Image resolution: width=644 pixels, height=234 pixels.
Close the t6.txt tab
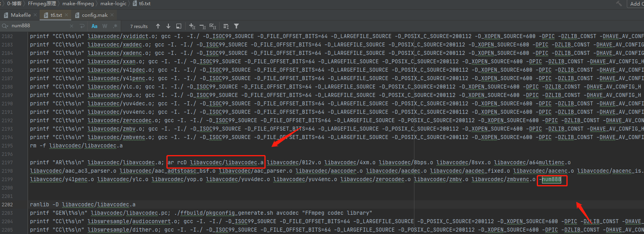(x=66, y=15)
